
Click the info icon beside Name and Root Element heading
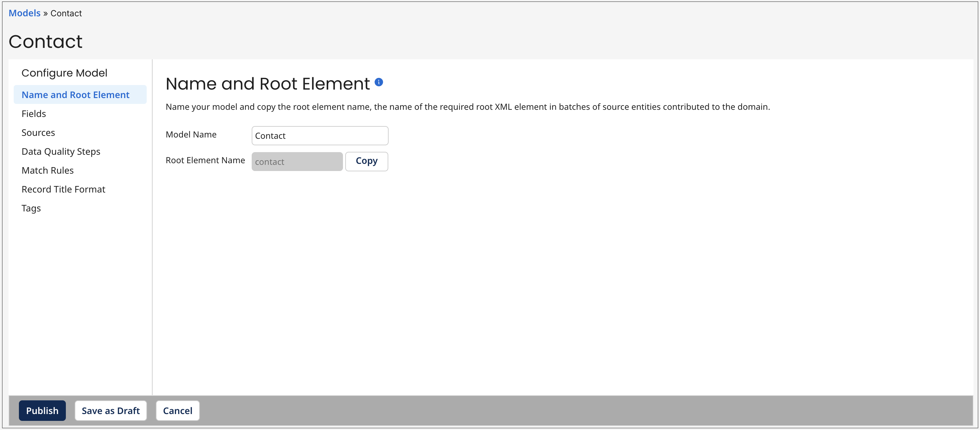(379, 82)
